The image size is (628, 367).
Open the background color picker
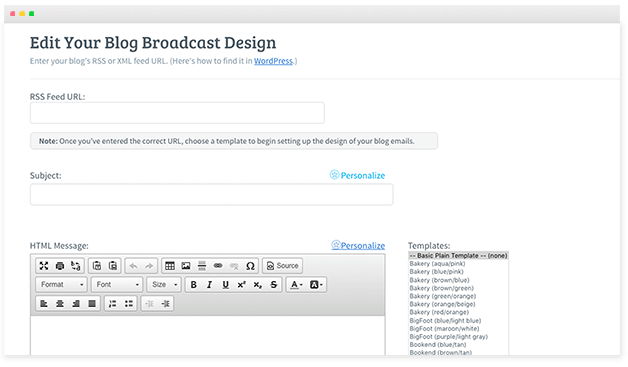[316, 284]
